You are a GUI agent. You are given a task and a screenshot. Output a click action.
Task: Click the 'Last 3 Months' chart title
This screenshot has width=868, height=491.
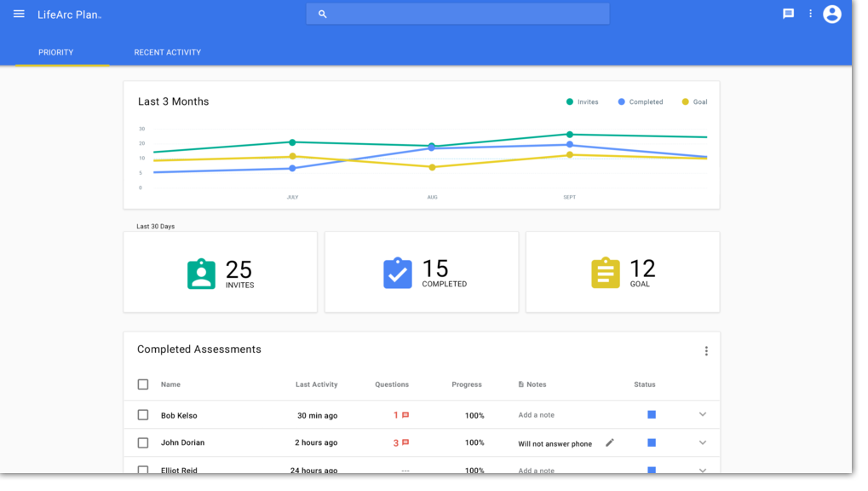click(x=173, y=101)
